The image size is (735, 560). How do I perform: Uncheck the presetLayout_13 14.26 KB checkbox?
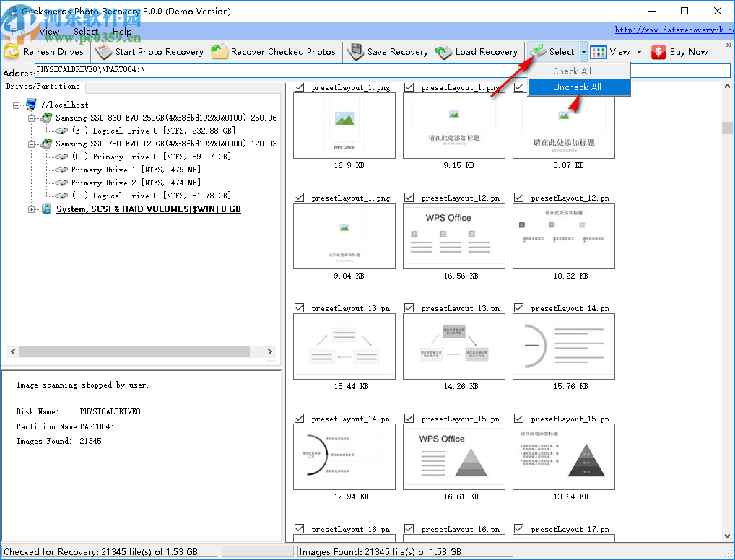coord(409,308)
